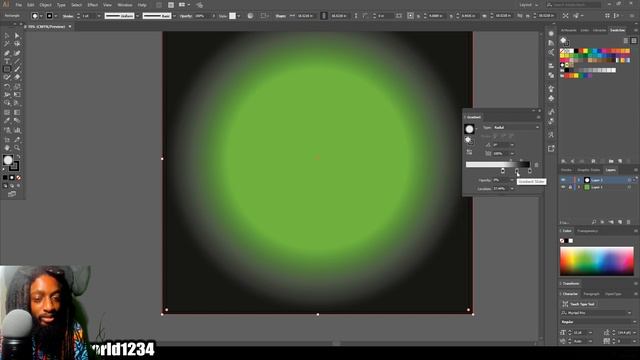The height and width of the screenshot is (360, 640).
Task: Toggle visibility of top layer
Action: pos(563,180)
